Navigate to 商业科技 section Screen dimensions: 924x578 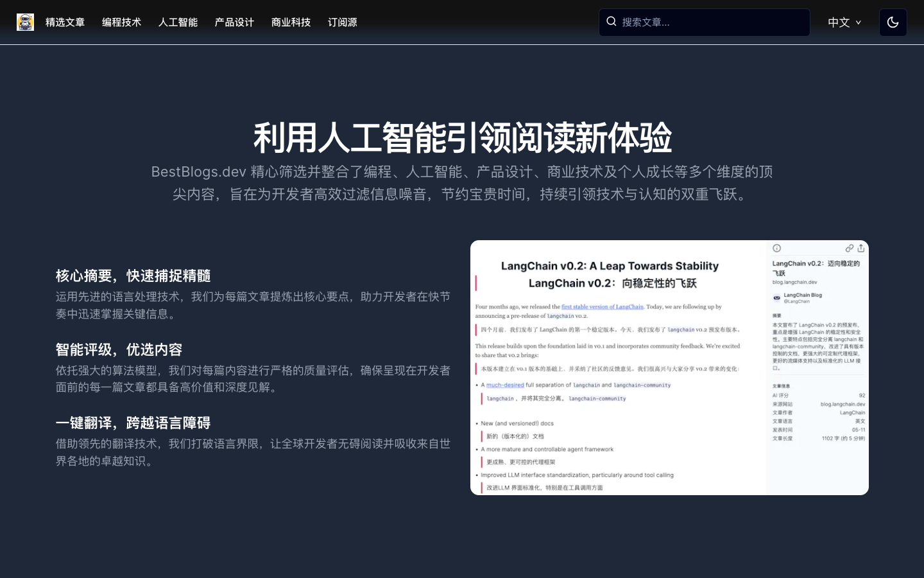[x=291, y=22]
